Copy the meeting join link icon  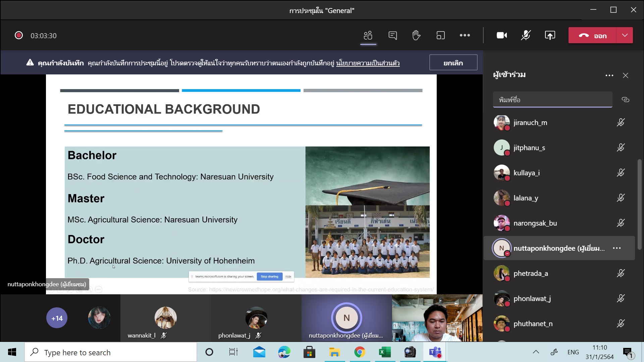(x=625, y=100)
